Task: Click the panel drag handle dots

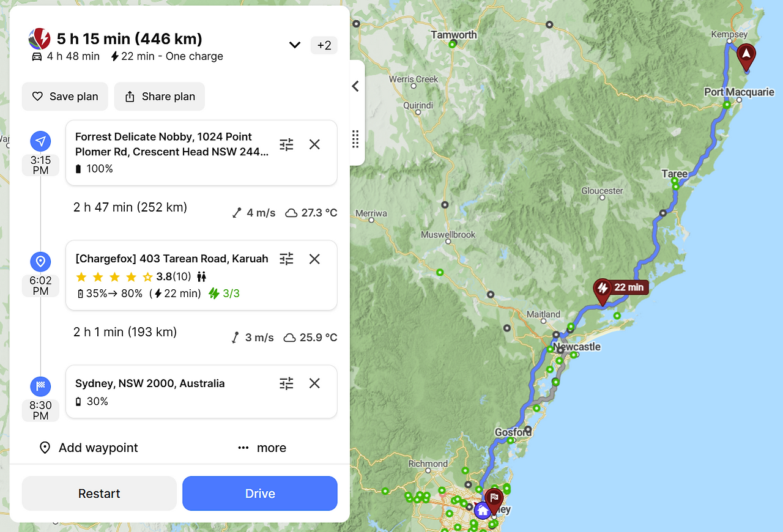Action: pyautogui.click(x=355, y=139)
